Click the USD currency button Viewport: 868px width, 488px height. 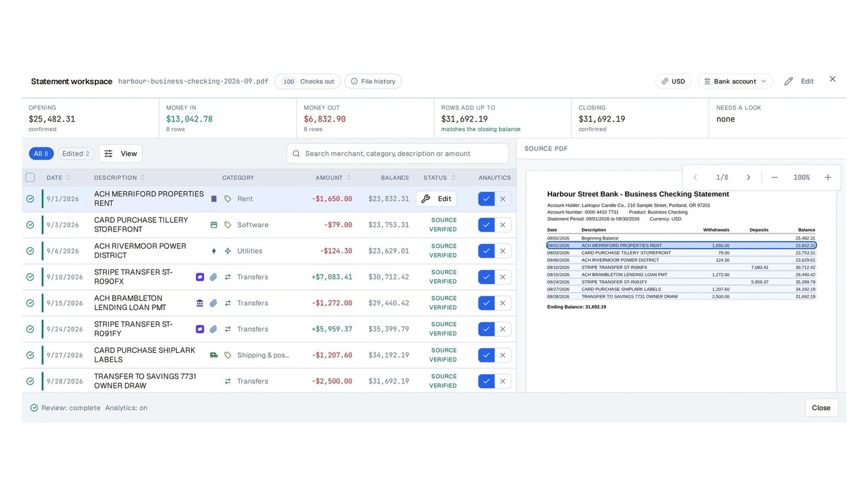click(673, 81)
